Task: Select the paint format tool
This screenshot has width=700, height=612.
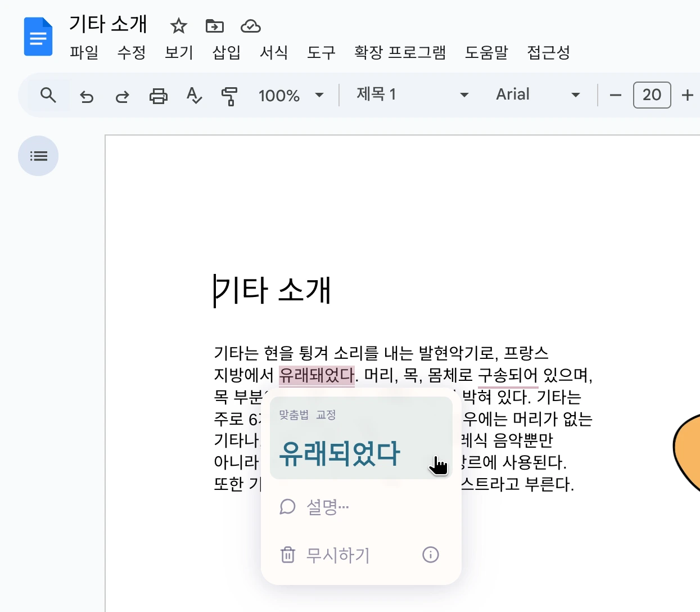Action: [230, 96]
